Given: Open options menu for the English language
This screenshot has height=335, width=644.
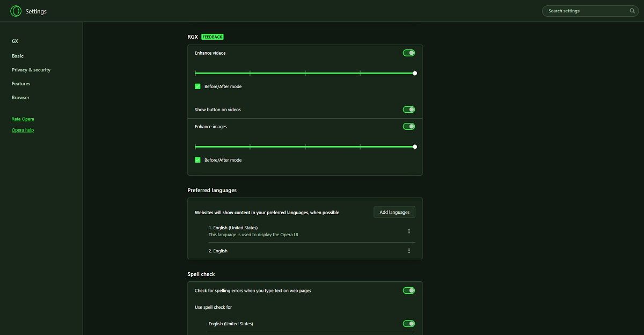Looking at the screenshot, I should (409, 250).
